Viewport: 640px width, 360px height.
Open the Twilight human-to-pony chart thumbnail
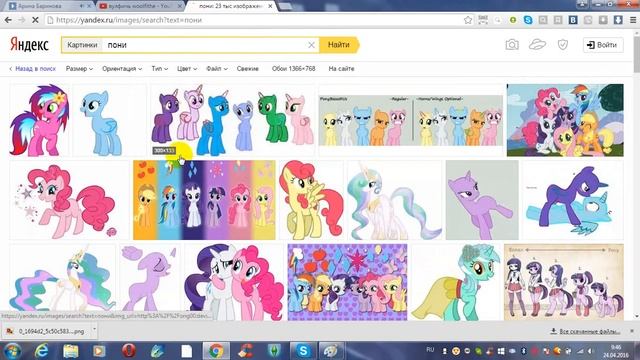564,282
